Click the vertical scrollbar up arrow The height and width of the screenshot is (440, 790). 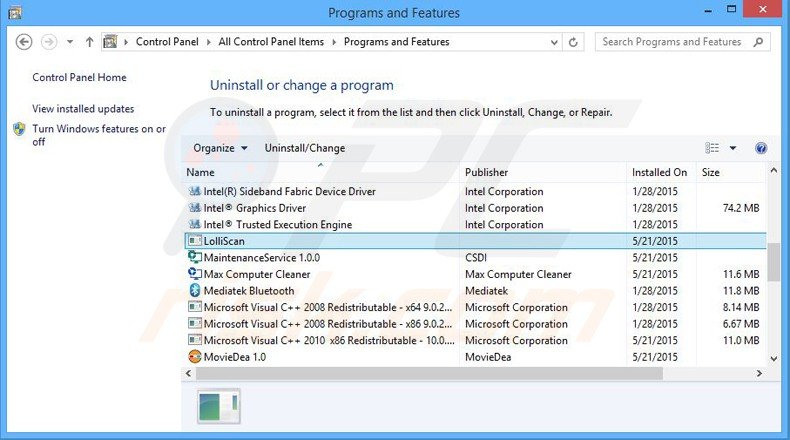coord(773,171)
